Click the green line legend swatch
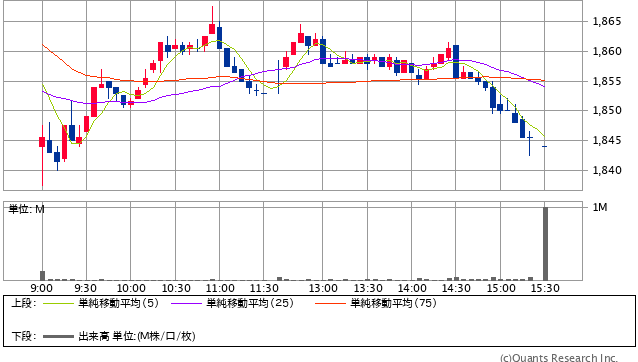The width and height of the screenshot is (638, 362). tap(58, 303)
